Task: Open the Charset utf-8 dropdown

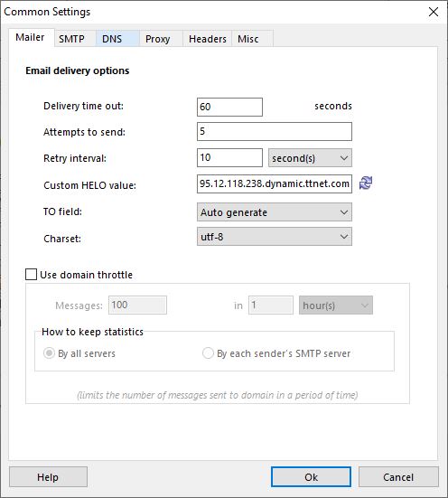Action: 275,237
